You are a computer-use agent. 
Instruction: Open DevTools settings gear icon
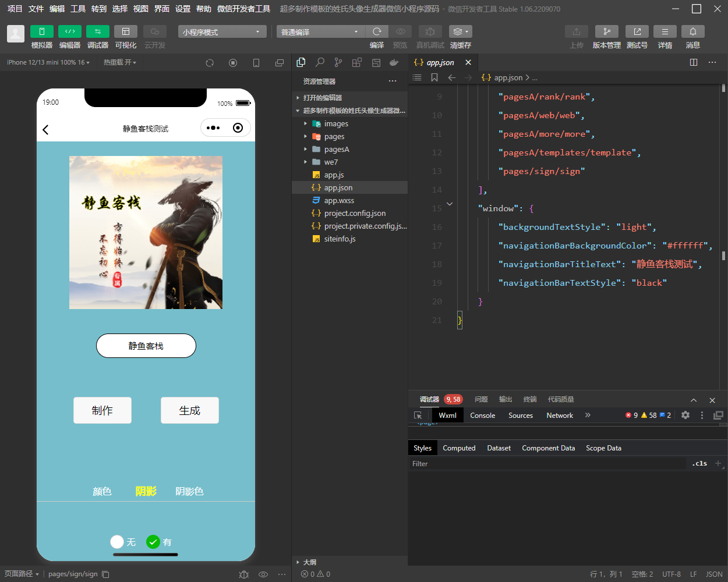pos(685,415)
